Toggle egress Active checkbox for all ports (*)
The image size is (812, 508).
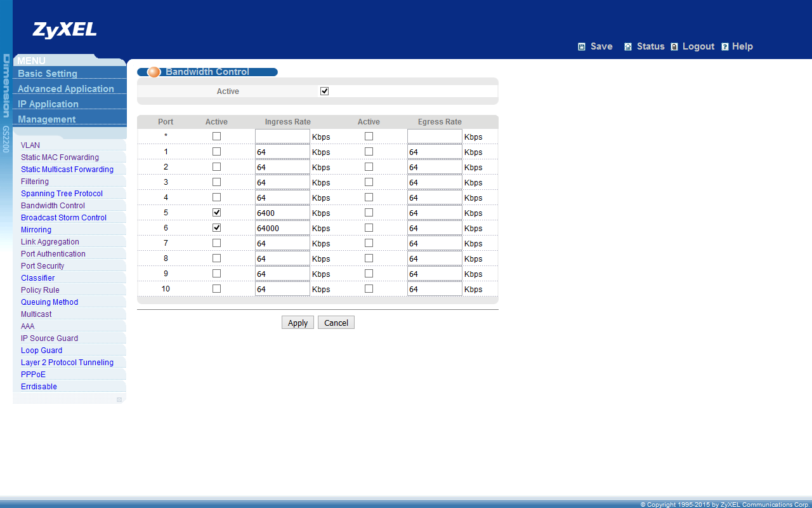tap(369, 137)
